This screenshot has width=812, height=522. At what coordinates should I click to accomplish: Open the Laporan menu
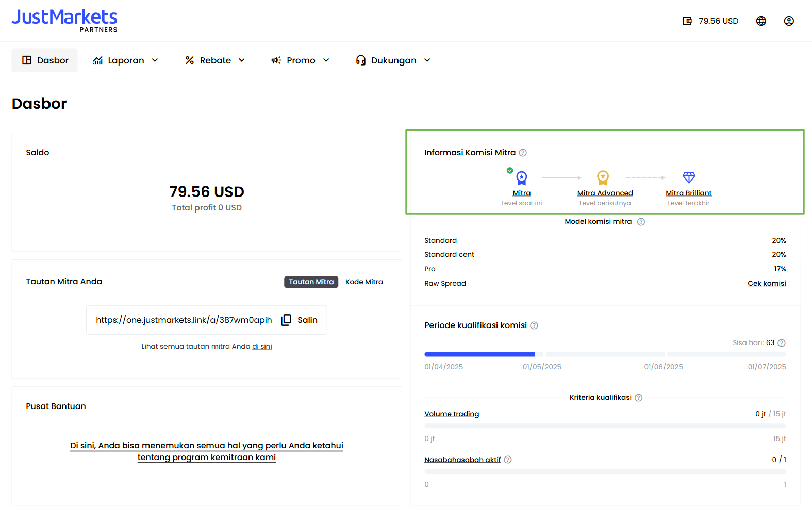tap(126, 60)
